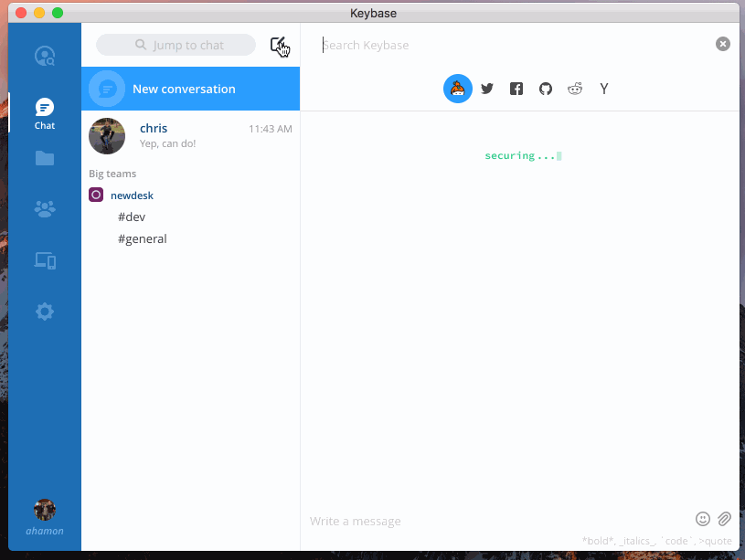
Task: Open the #general channel
Action: (143, 238)
